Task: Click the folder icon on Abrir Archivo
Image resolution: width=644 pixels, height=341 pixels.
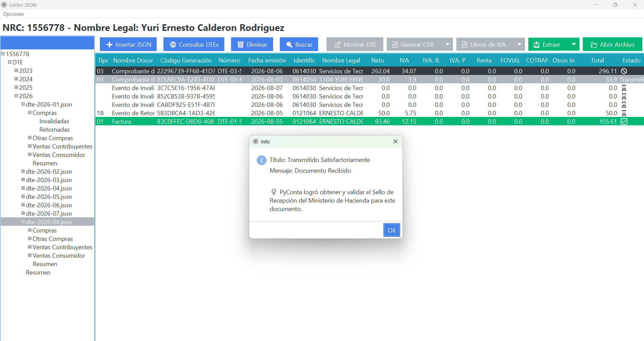Action: tap(594, 45)
